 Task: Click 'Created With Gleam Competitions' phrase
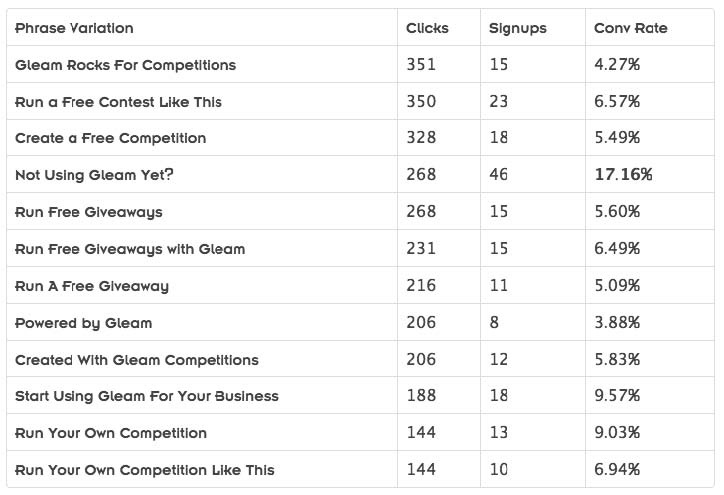click(x=137, y=360)
